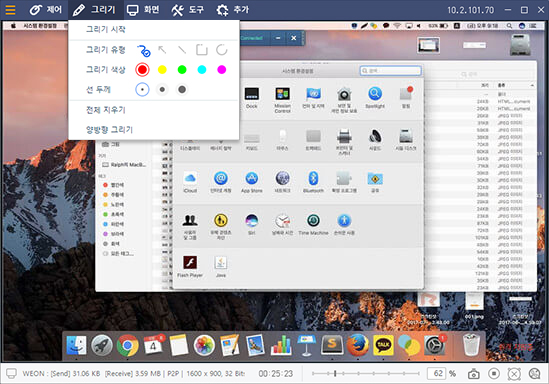The height and width of the screenshot is (384, 549).
Task: Close the 그리기 drawing menu tab
Action: click(x=95, y=10)
